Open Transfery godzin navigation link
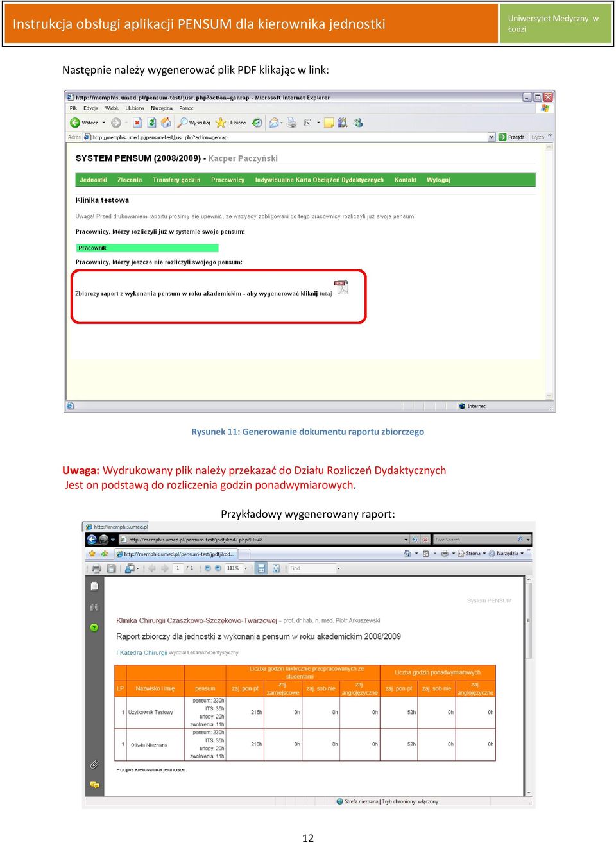The width and height of the screenshot is (616, 843). (x=176, y=180)
